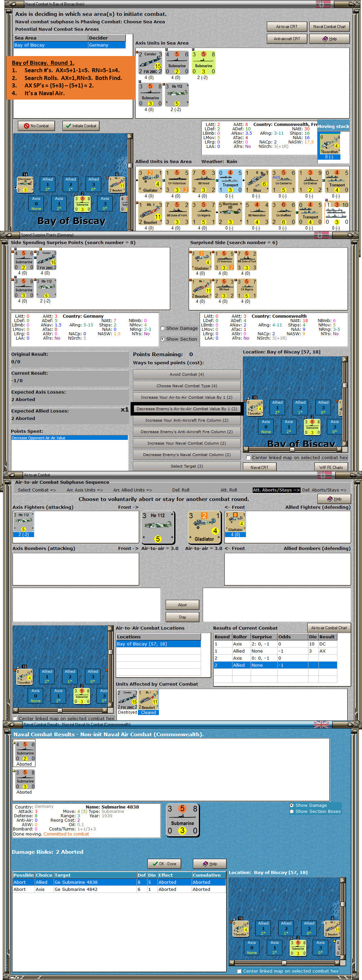Click Stay button in Air-to-air Combat
The height and width of the screenshot is (980, 362).
(183, 617)
